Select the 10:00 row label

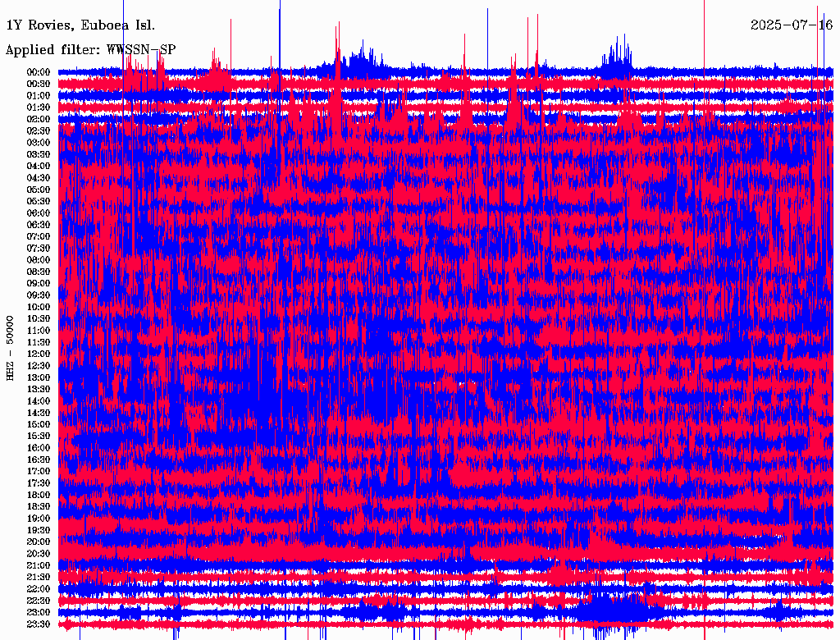(x=39, y=307)
